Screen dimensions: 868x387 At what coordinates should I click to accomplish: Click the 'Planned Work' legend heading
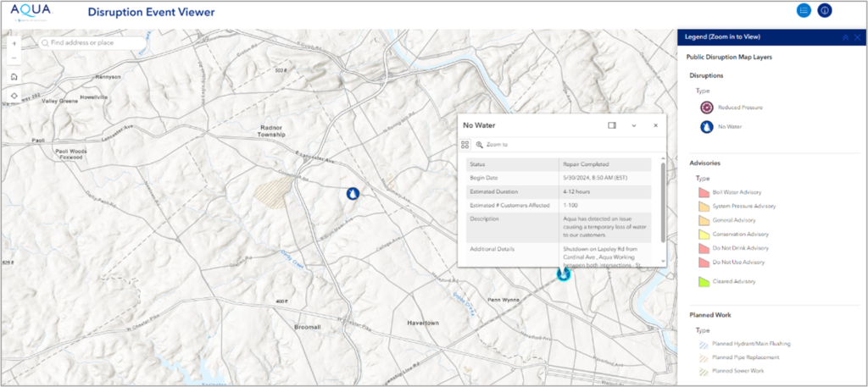[710, 314]
